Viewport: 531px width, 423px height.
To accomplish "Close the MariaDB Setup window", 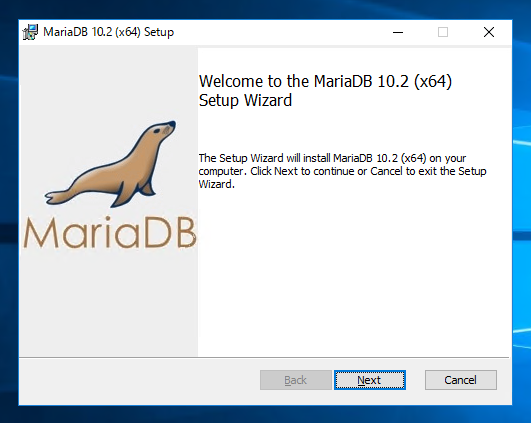I will pos(489,33).
